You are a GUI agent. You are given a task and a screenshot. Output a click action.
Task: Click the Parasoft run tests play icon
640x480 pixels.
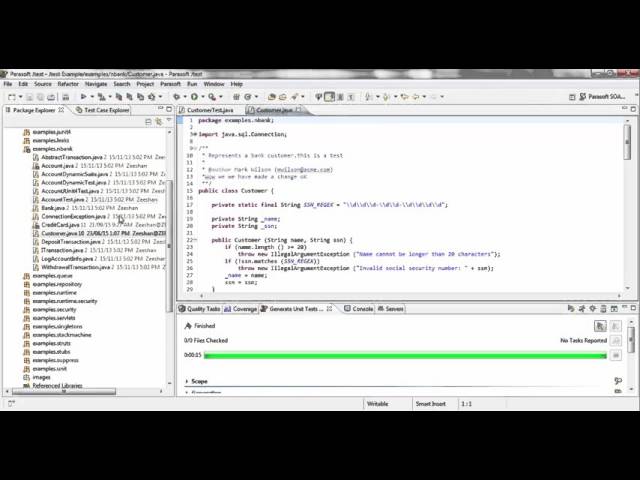[x=83, y=97]
